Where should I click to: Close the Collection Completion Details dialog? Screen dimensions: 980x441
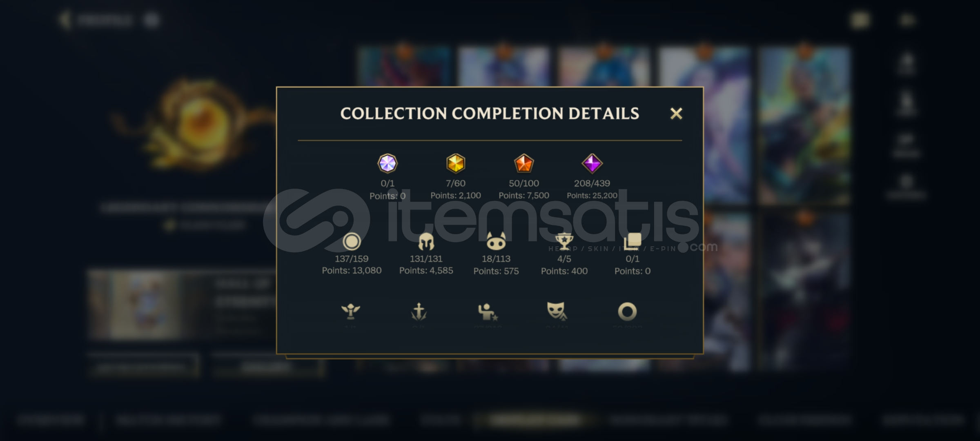(676, 114)
